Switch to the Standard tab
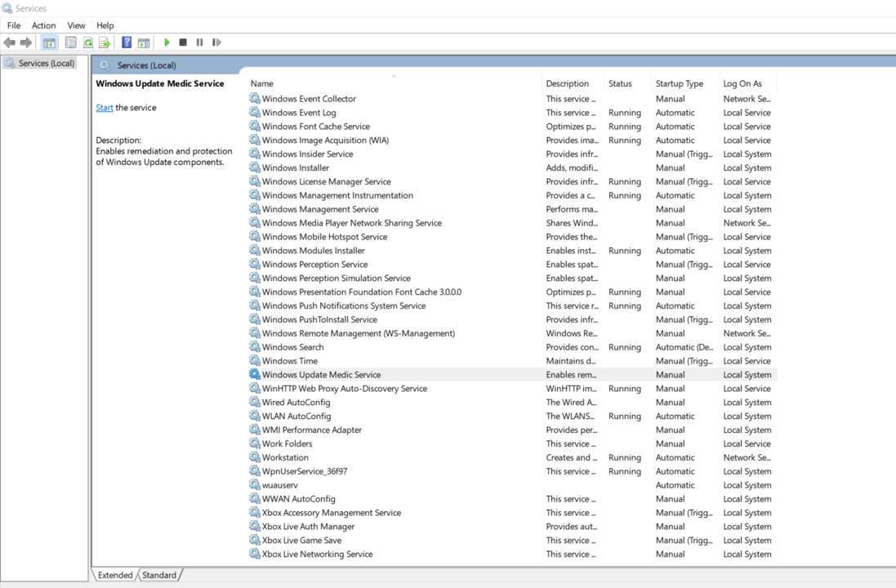Image resolution: width=896 pixels, height=588 pixels. point(159,575)
